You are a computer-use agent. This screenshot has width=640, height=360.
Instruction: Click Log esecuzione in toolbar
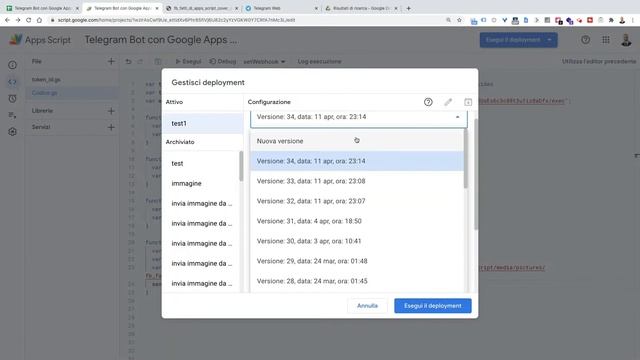tap(319, 62)
